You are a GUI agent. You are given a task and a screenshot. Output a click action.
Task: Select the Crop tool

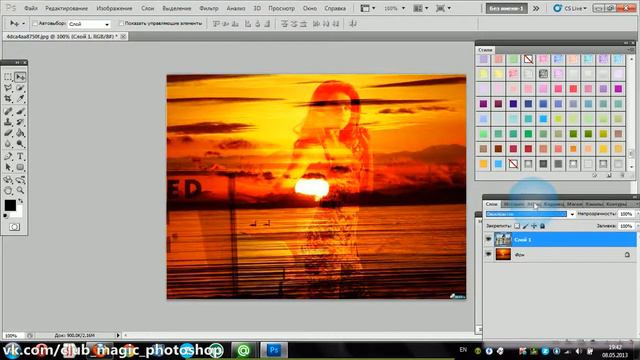click(8, 99)
